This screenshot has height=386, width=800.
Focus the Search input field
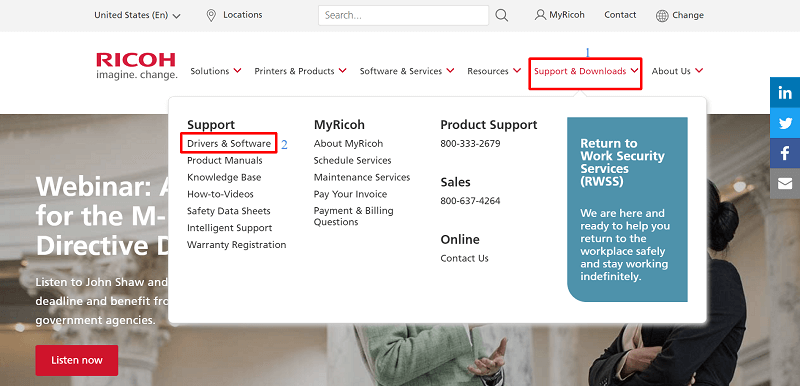click(x=403, y=15)
